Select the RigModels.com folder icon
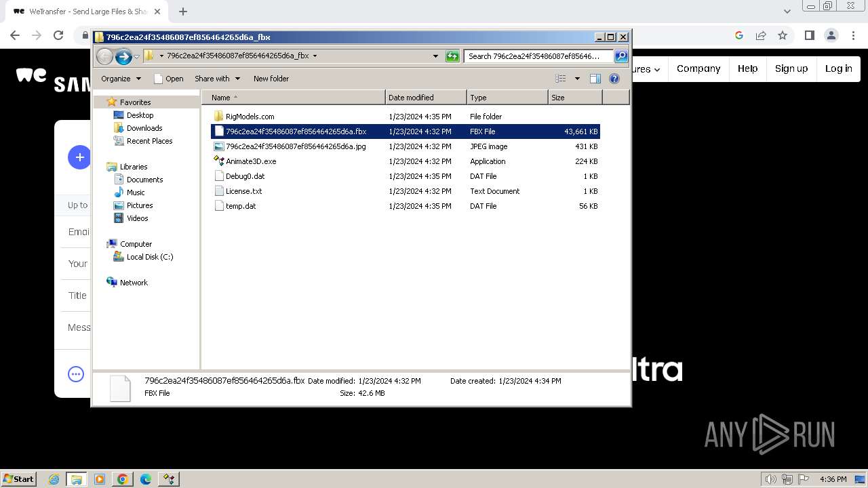Viewport: 868px width, 488px height. pyautogui.click(x=218, y=117)
